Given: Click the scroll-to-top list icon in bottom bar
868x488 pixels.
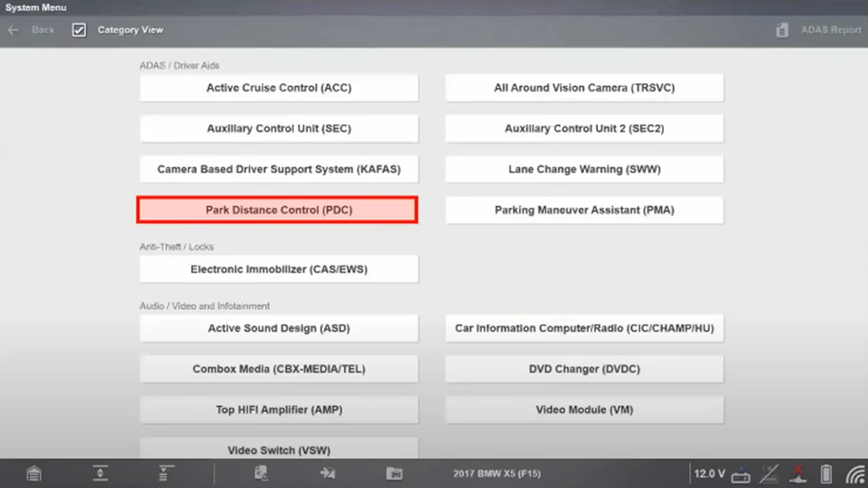Looking at the screenshot, I should [x=166, y=473].
